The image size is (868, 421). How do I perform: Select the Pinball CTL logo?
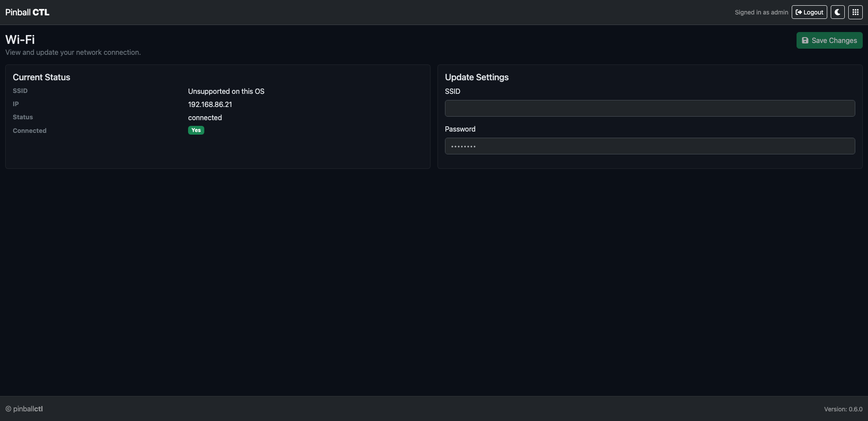[27, 12]
